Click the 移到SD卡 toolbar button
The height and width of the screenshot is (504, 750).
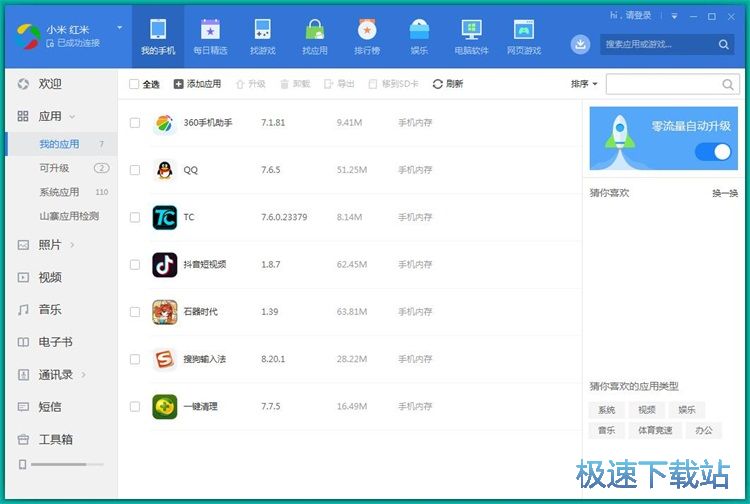click(x=393, y=84)
